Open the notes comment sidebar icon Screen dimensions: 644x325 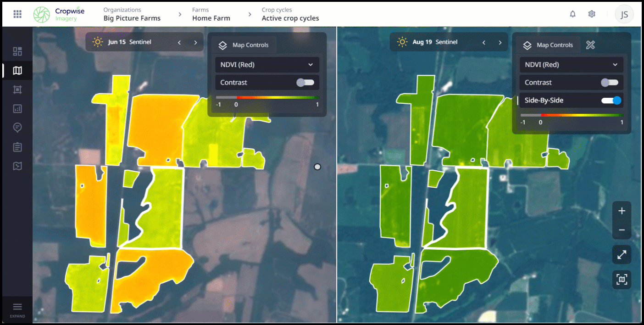[17, 128]
